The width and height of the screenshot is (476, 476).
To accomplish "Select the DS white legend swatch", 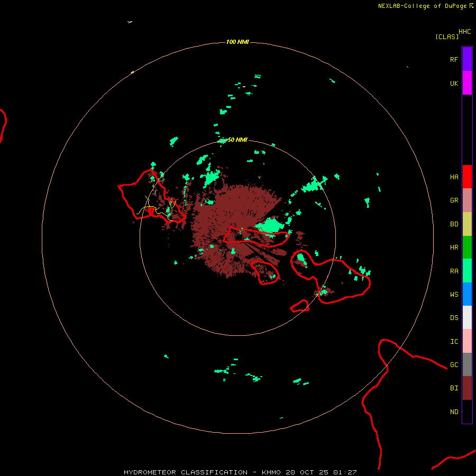I will tap(467, 317).
